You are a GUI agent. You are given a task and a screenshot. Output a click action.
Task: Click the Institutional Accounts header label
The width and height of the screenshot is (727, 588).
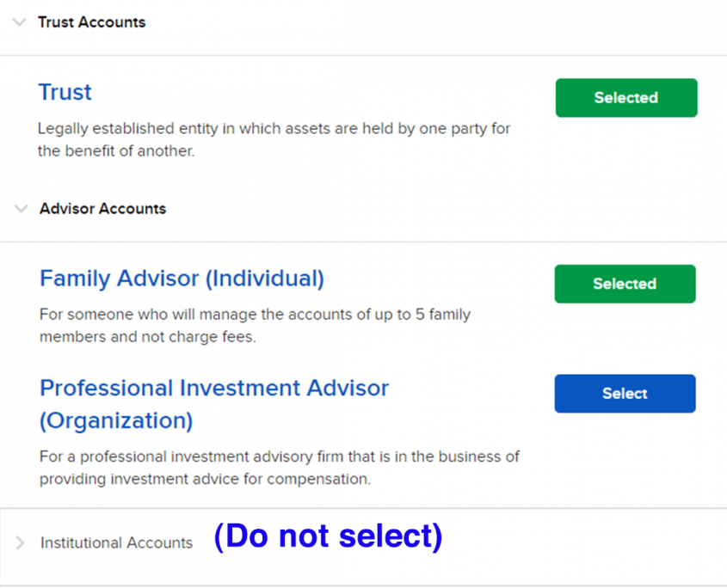[x=116, y=543]
